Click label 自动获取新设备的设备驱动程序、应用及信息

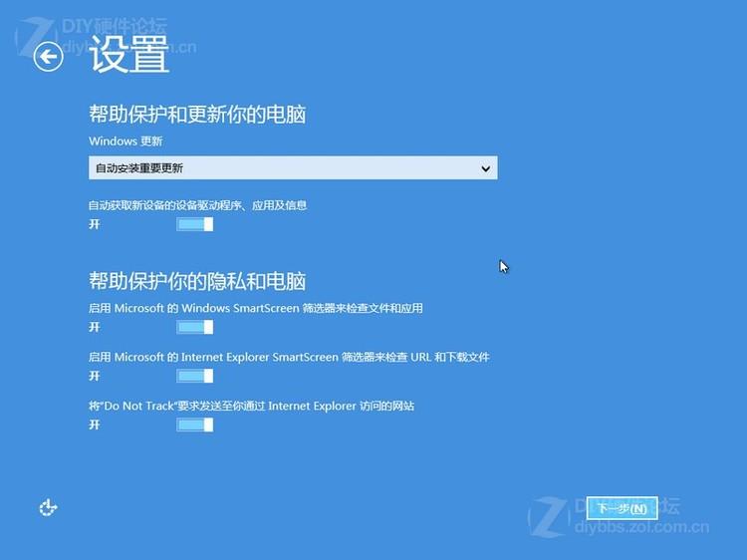pyautogui.click(x=198, y=205)
